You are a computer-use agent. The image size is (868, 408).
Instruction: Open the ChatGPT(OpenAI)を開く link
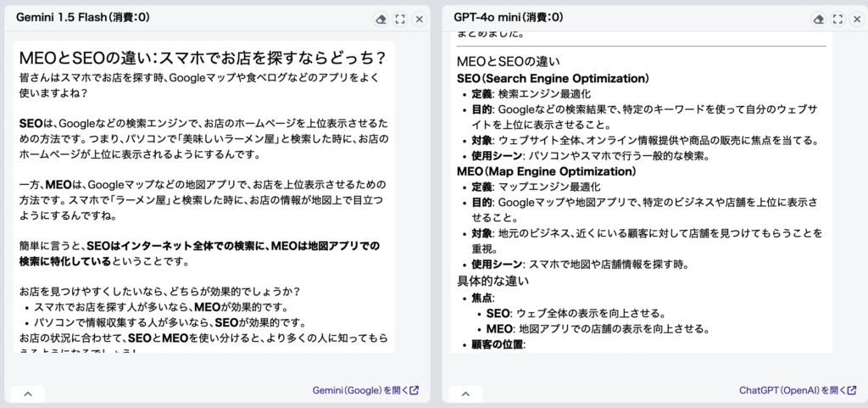click(798, 390)
